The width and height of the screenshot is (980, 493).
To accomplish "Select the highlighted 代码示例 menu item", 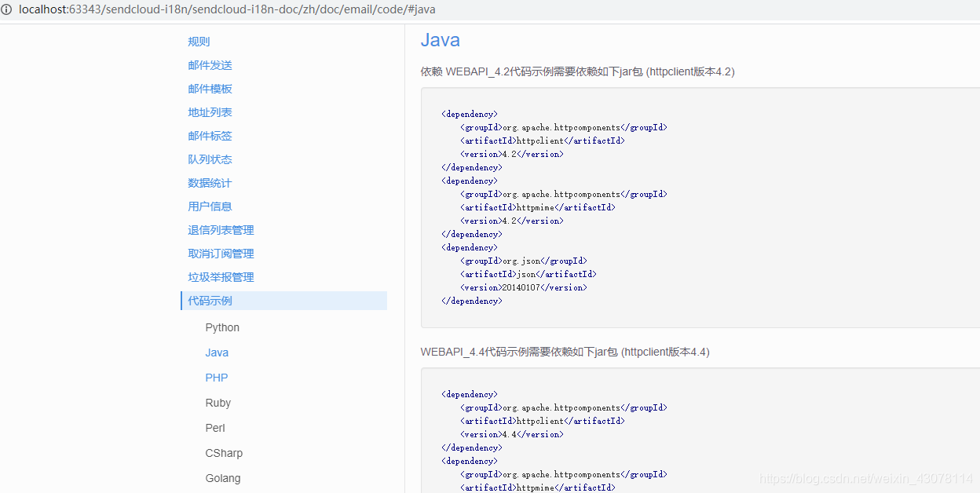I will pyautogui.click(x=283, y=301).
